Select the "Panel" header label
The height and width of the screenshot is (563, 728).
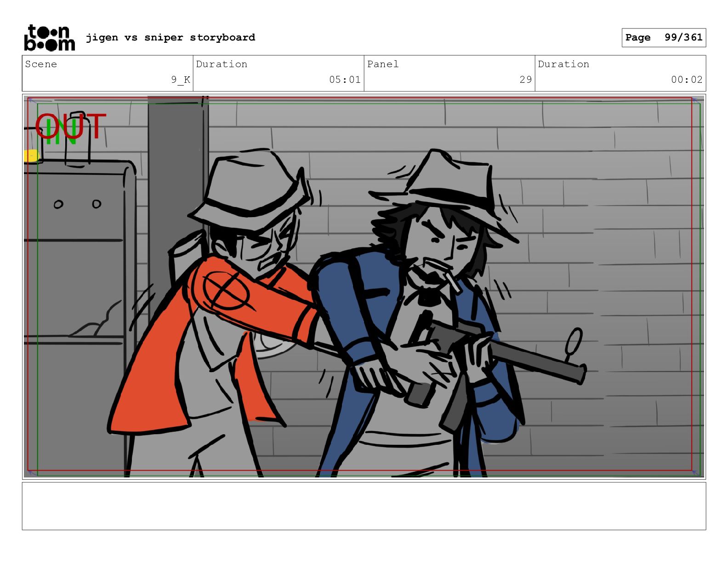click(x=383, y=64)
